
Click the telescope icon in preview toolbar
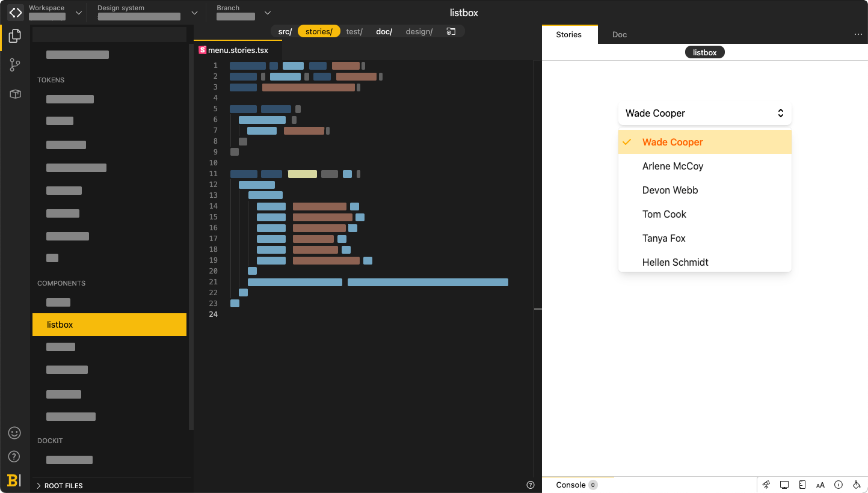pyautogui.click(x=766, y=485)
